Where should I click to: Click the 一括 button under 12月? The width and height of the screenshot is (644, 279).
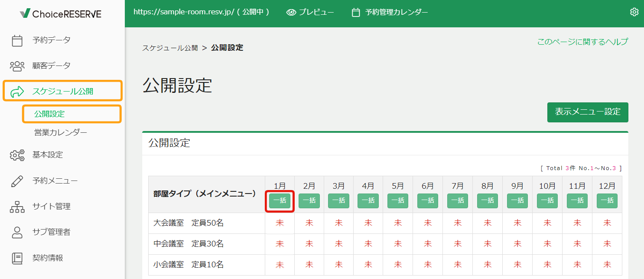(x=607, y=201)
